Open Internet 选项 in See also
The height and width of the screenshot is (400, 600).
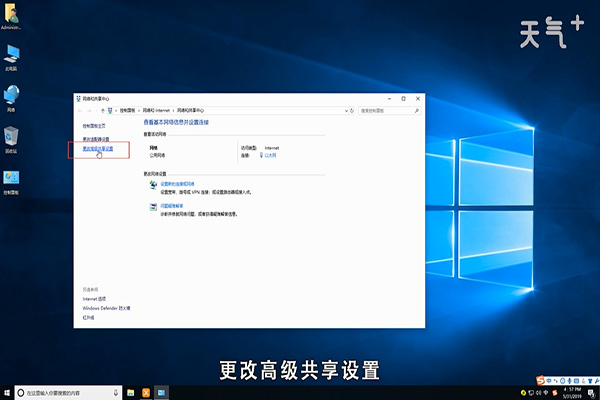click(94, 299)
